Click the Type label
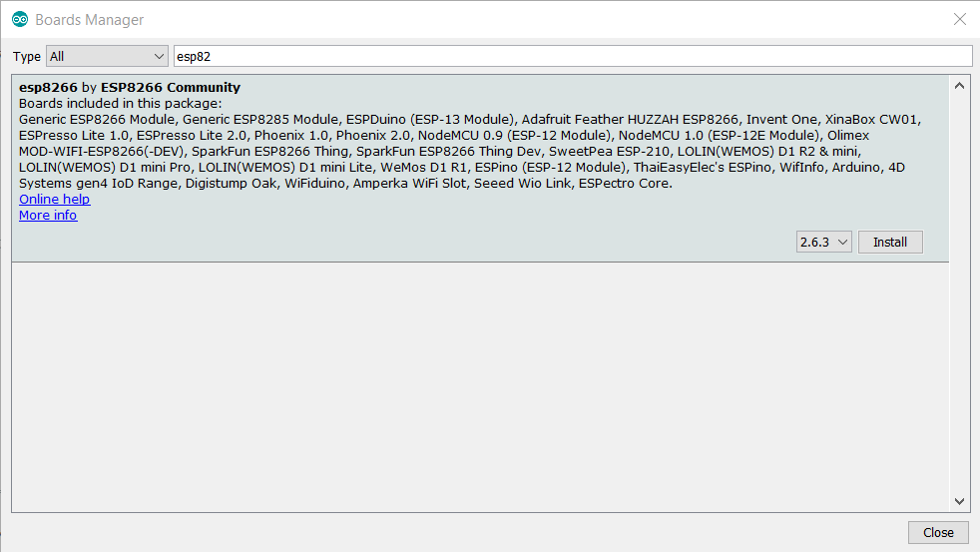 27,56
